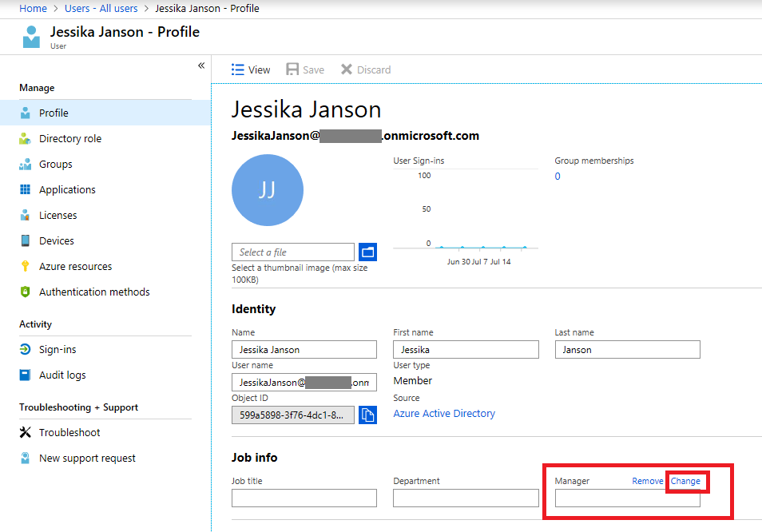Open Authentication methods settings

94,292
